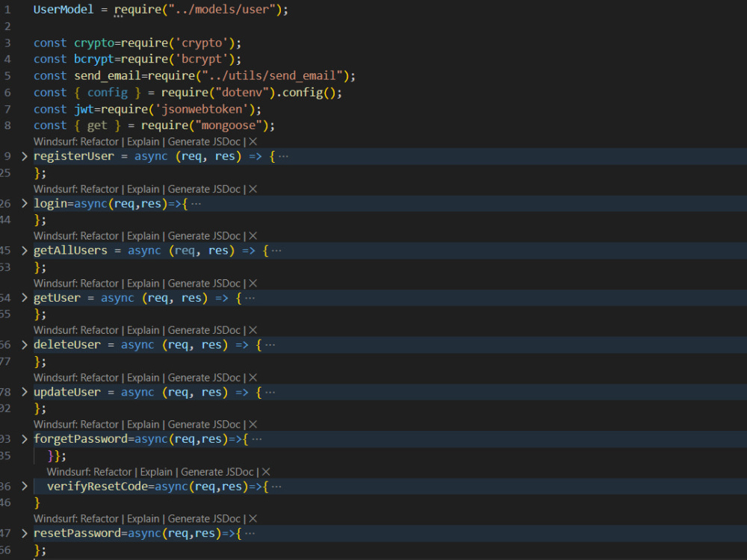Refactor the getUser function
This screenshot has height=560, width=747.
99,283
